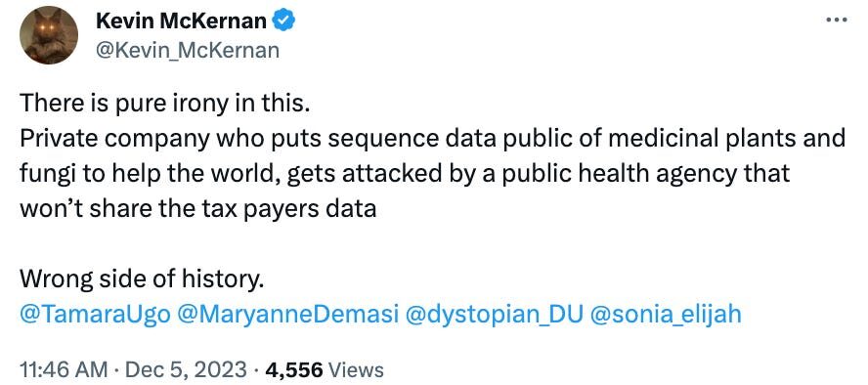The width and height of the screenshot is (868, 385).
Task: Open the Kevin McKernan display name
Action: click(x=182, y=21)
